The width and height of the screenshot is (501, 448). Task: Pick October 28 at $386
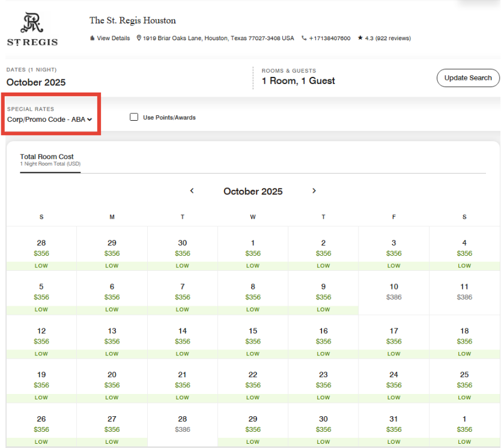point(183,425)
